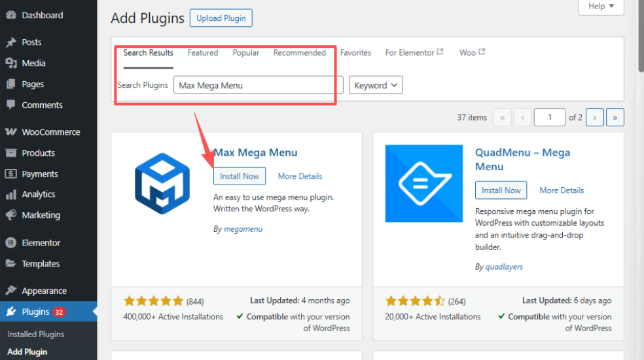Click the Dashboard icon in sidebar

click(11, 15)
